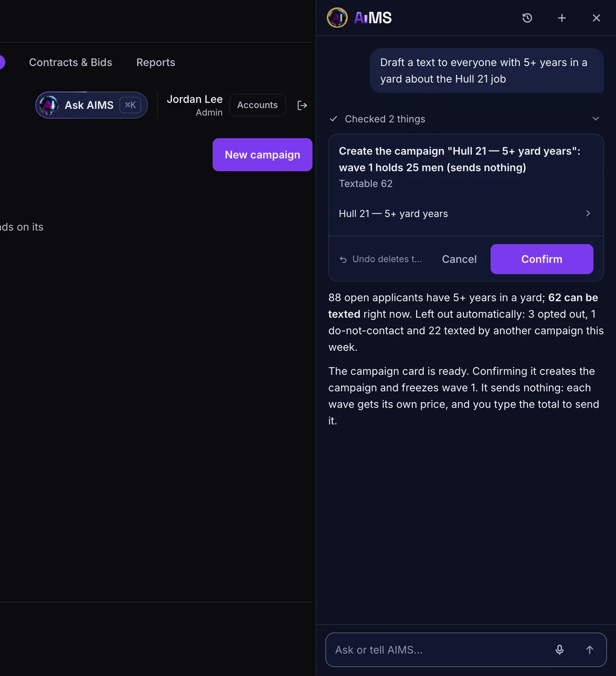This screenshot has height=676, width=616.
Task: Close the AIMS assistant panel
Action: [x=596, y=18]
